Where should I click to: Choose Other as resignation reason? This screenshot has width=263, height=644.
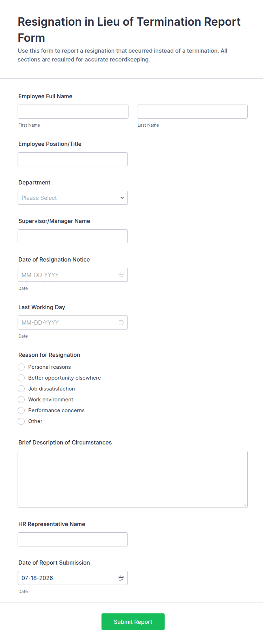tap(21, 421)
